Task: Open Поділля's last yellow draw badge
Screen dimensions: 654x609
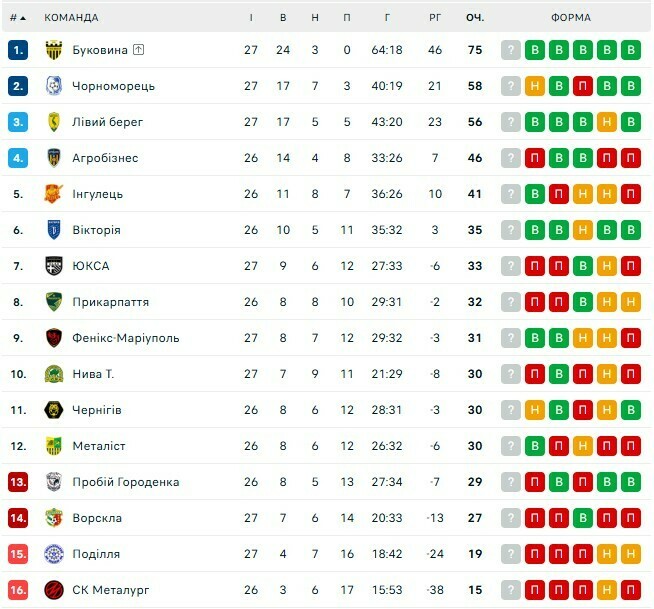Action: pyautogui.click(x=631, y=554)
